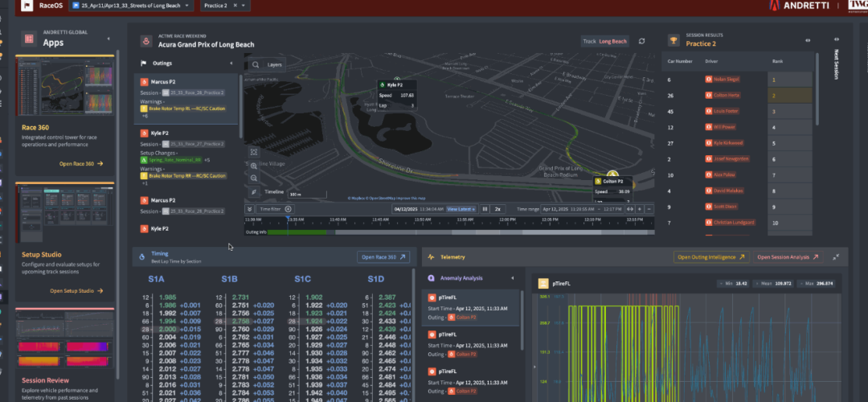This screenshot has width=868, height=402.
Task: Click the Scott Dixon driver tag
Action: point(721,207)
